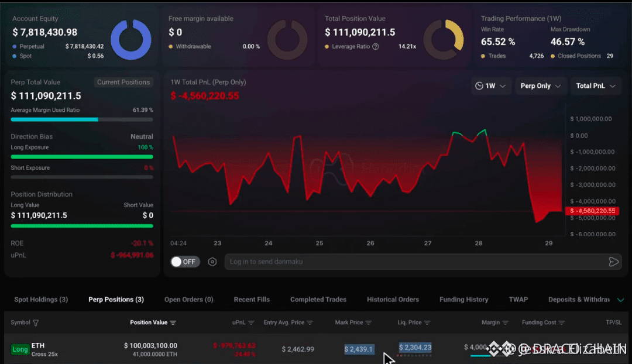Click the Leverage Ratio help icon
The width and height of the screenshot is (632, 364).
click(376, 46)
